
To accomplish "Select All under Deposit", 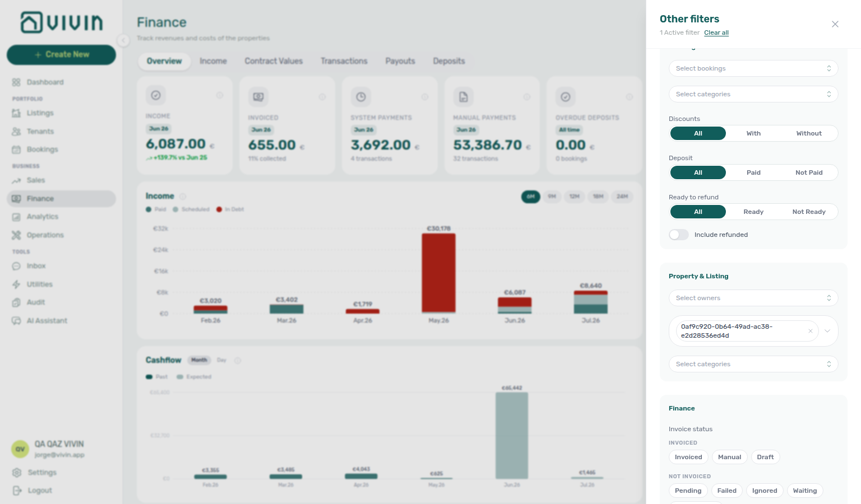I will point(698,172).
